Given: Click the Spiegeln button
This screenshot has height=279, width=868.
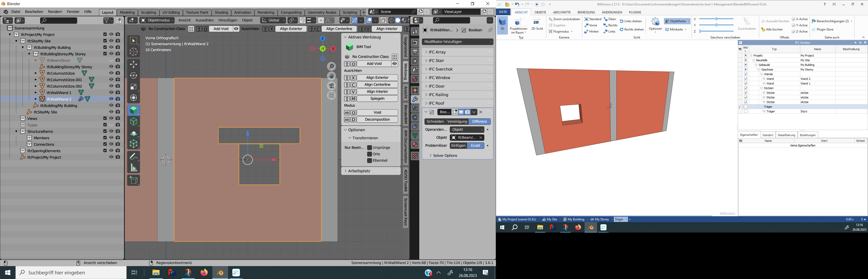Looking at the screenshot, I should tap(377, 99).
